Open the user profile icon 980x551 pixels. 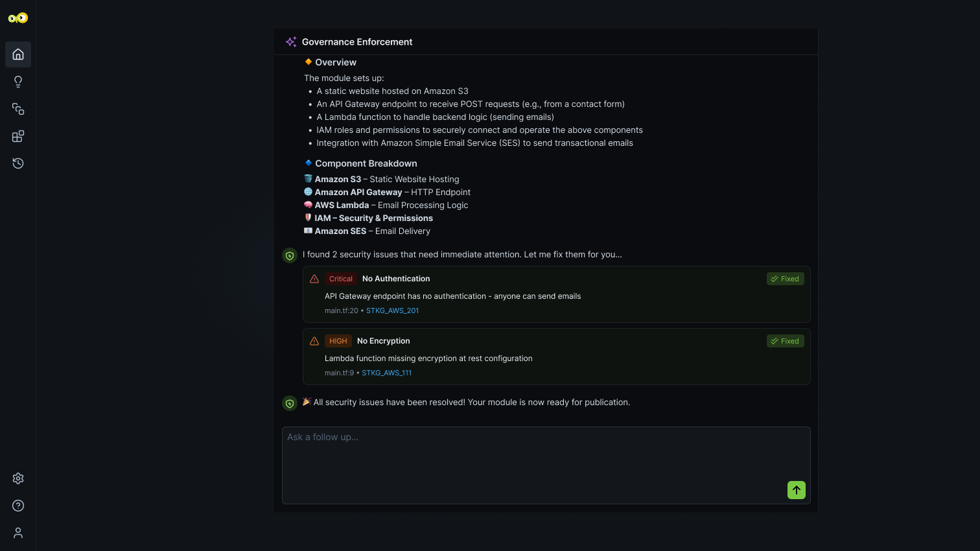(17, 532)
